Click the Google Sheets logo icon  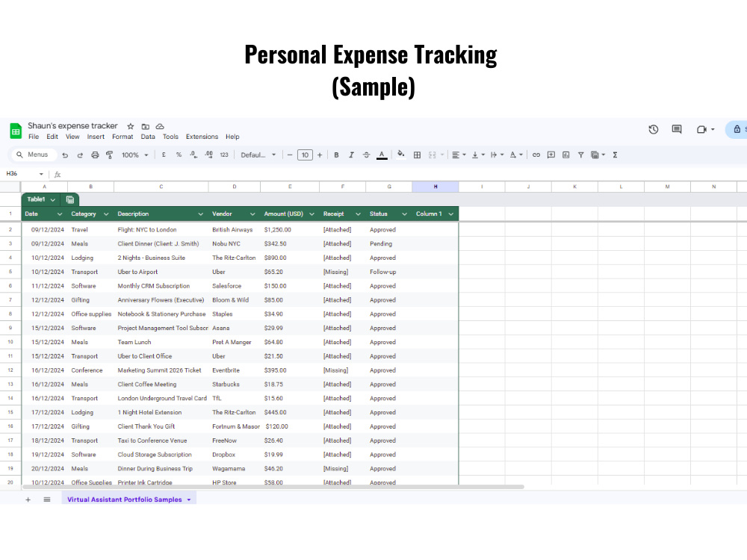point(16,131)
